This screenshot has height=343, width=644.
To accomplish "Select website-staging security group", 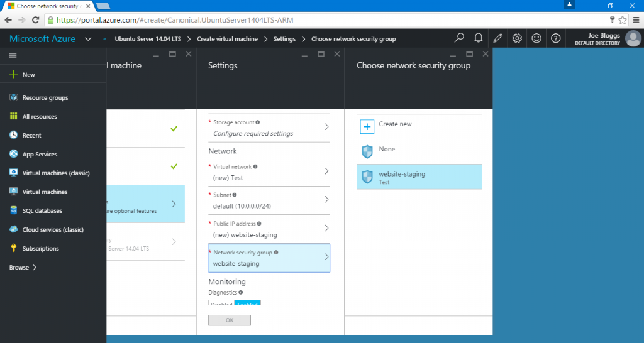I will 419,177.
